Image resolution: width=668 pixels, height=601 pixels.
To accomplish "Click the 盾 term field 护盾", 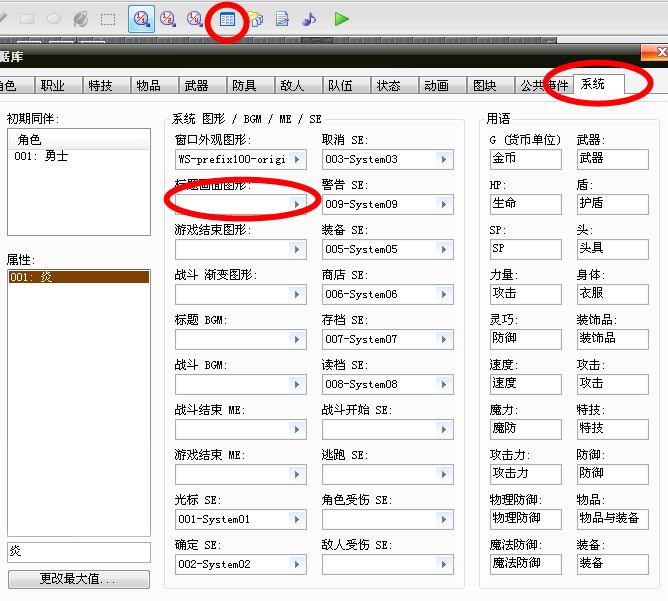I will pyautogui.click(x=613, y=204).
